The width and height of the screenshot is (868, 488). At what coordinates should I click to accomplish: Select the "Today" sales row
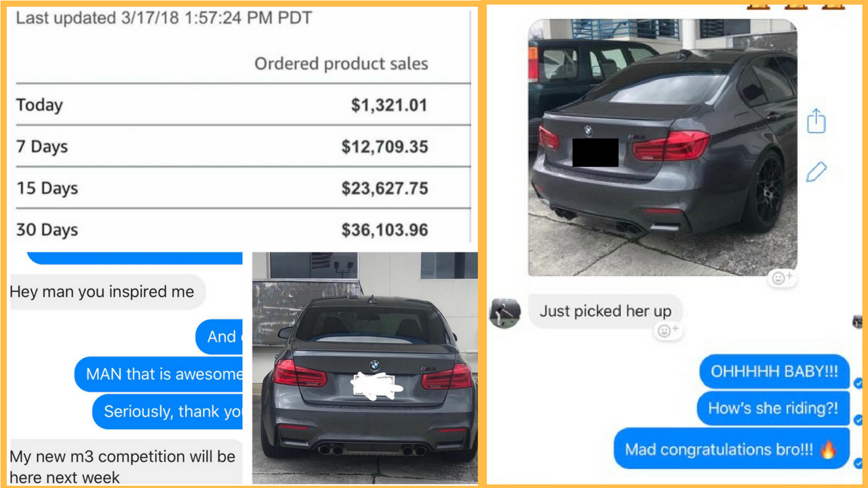click(243, 105)
